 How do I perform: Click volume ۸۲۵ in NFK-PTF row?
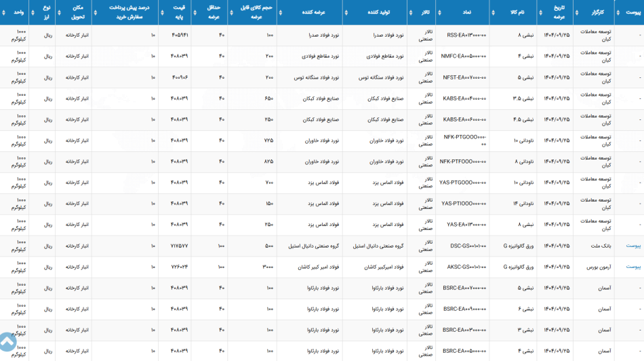coord(268,161)
